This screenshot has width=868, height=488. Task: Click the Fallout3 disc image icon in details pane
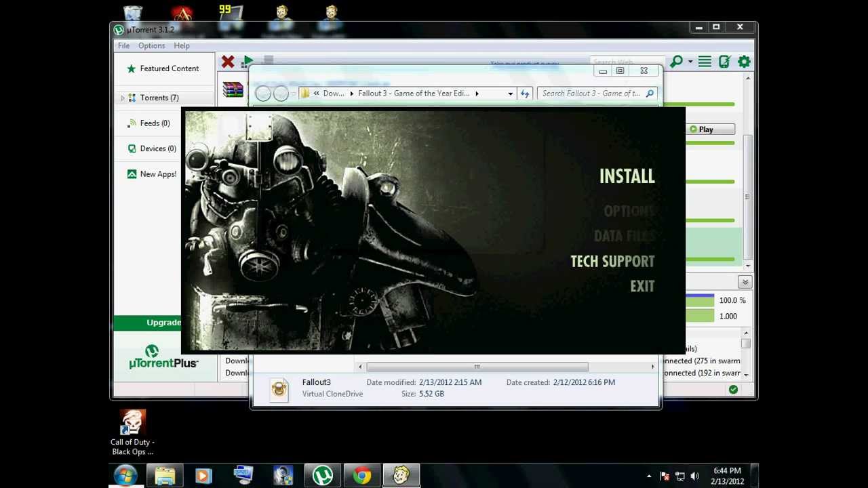[x=279, y=390]
